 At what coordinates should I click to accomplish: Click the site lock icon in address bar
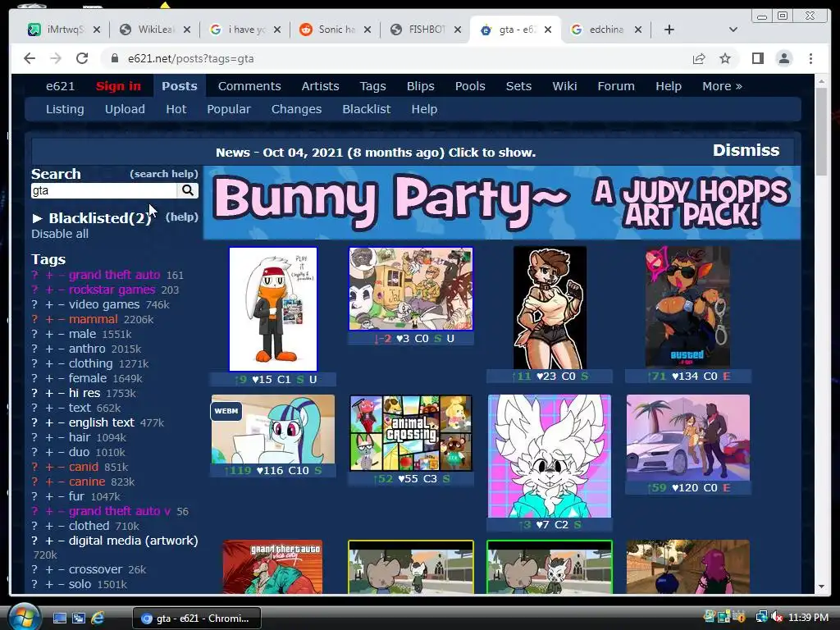pos(114,58)
